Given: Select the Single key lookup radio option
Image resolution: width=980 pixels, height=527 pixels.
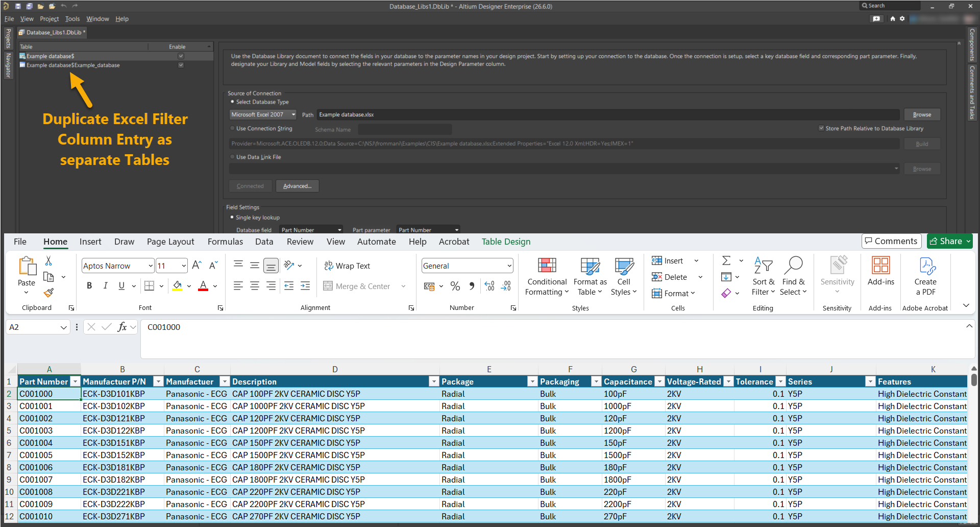Looking at the screenshot, I should click(x=232, y=217).
